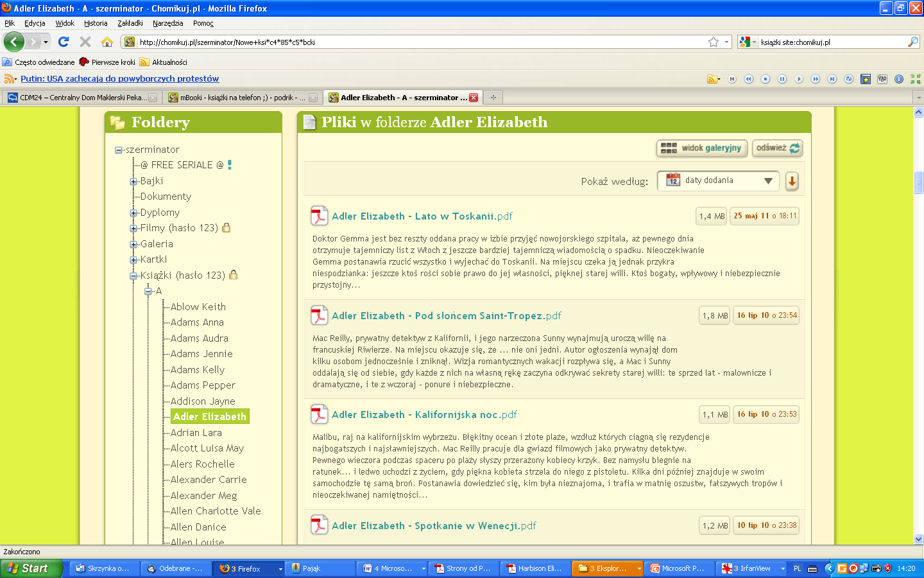Open Adler Elizabeth - Kalifornijska noc.pdf link
This screenshot has height=578, width=924.
(424, 415)
